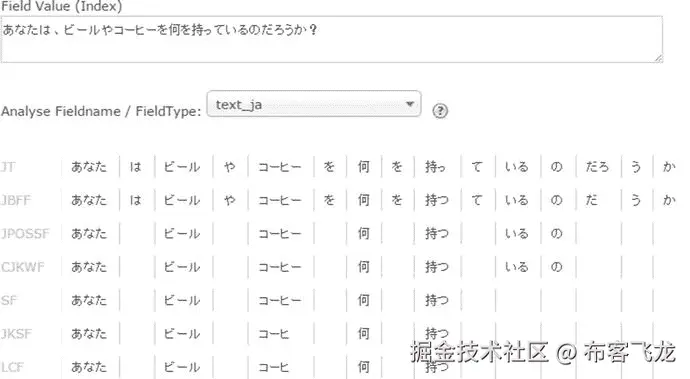Select う token in JT row
The image size is (690, 379).
[636, 167]
